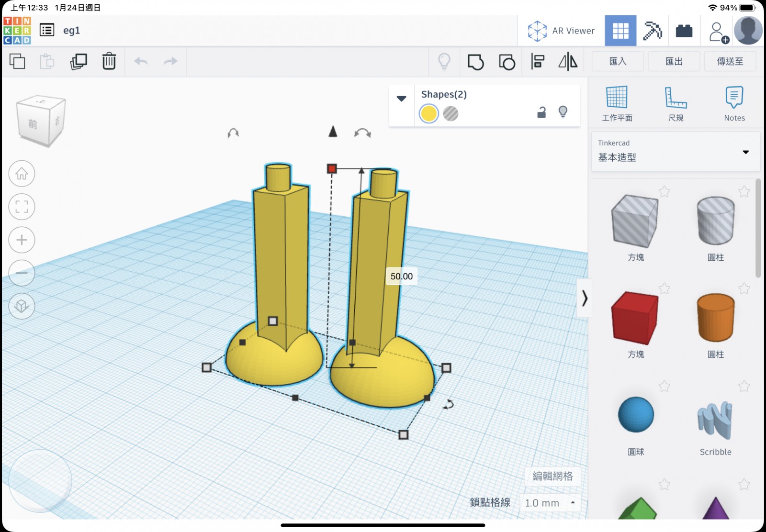Undo the last action
Image resolution: width=766 pixels, height=532 pixels.
[141, 61]
